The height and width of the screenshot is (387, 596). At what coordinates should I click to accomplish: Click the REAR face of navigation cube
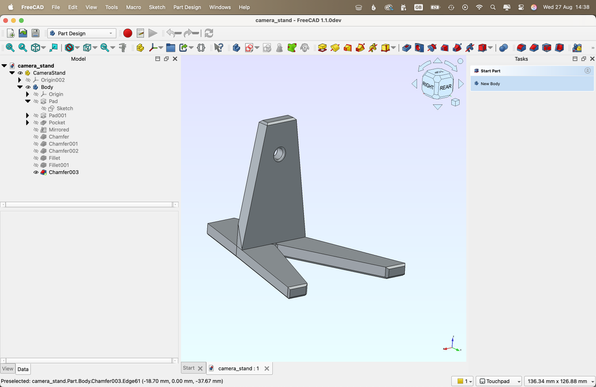(x=445, y=87)
